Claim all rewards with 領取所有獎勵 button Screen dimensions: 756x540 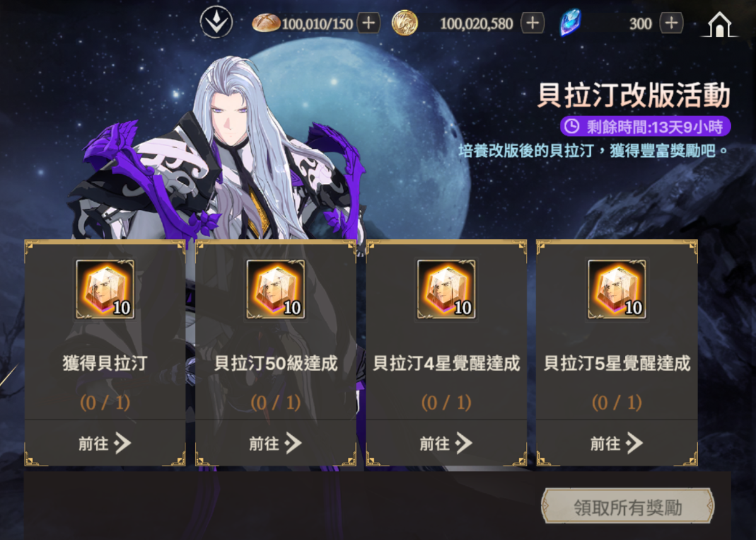(628, 506)
